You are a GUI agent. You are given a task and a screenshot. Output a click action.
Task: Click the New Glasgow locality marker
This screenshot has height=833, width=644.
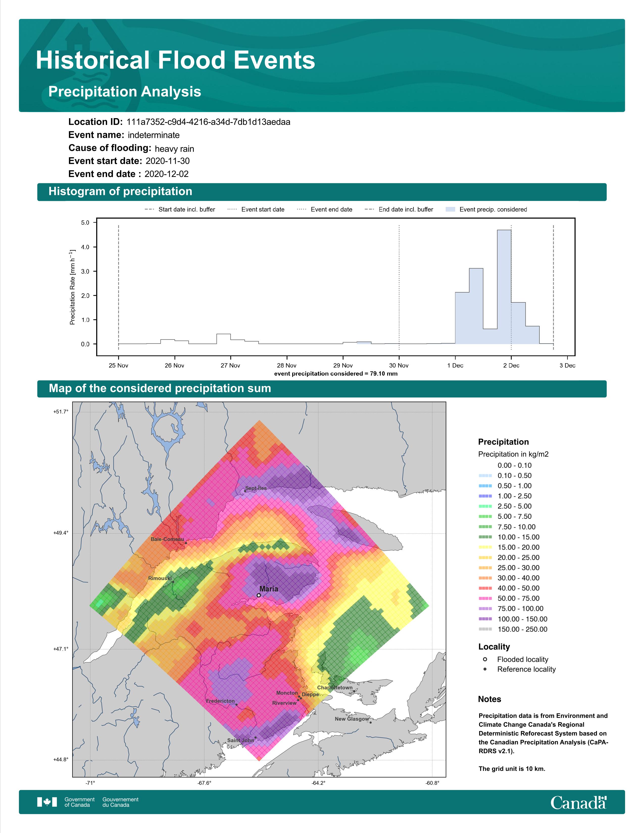370,722
